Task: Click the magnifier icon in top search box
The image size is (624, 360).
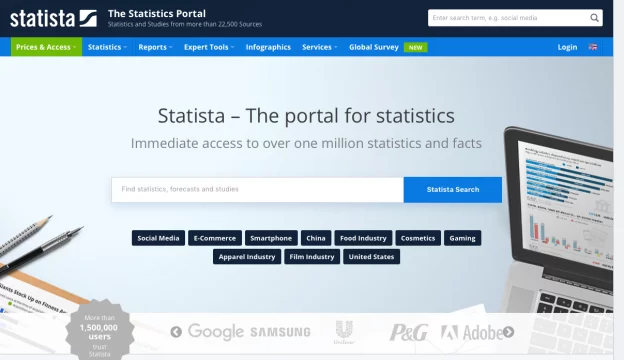Action: click(x=594, y=18)
